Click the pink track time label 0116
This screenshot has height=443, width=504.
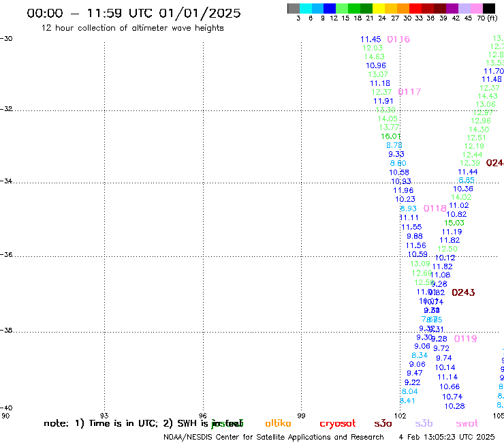[398, 40]
